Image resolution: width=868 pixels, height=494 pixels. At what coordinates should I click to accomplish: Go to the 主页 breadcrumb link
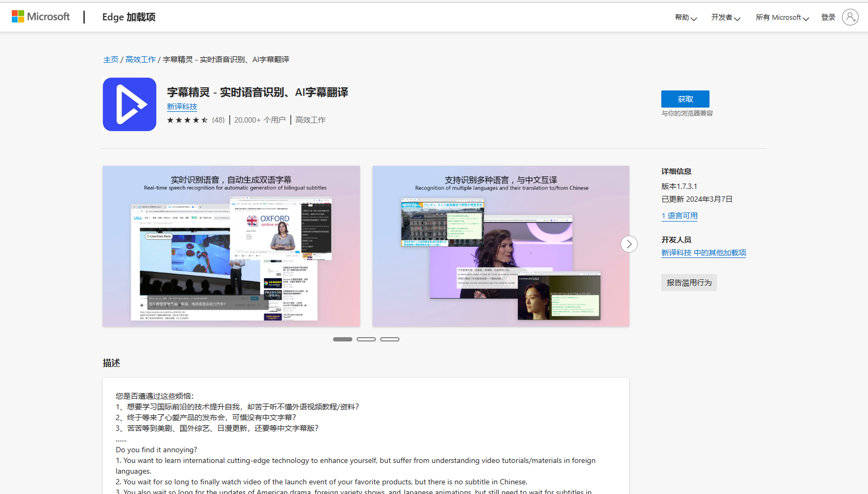point(111,59)
